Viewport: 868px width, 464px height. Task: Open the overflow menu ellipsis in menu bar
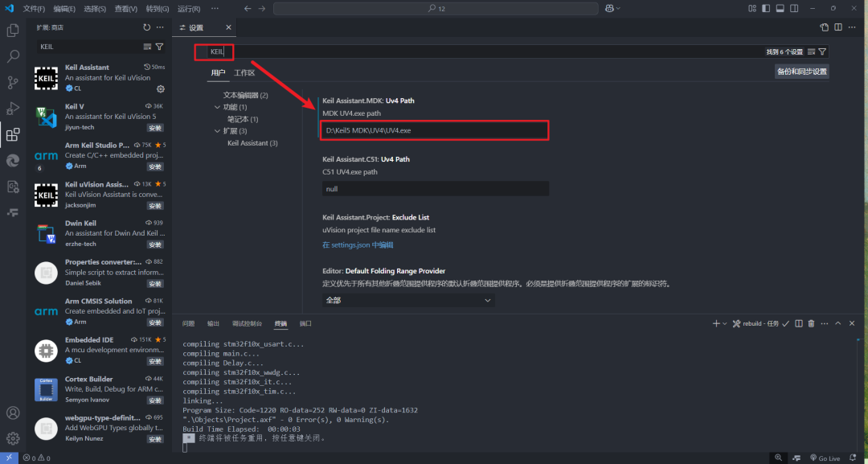(x=215, y=9)
